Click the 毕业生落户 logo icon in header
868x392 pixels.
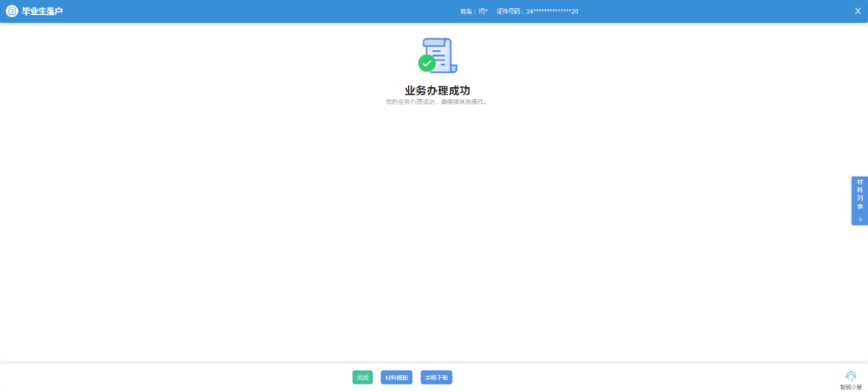(x=12, y=11)
